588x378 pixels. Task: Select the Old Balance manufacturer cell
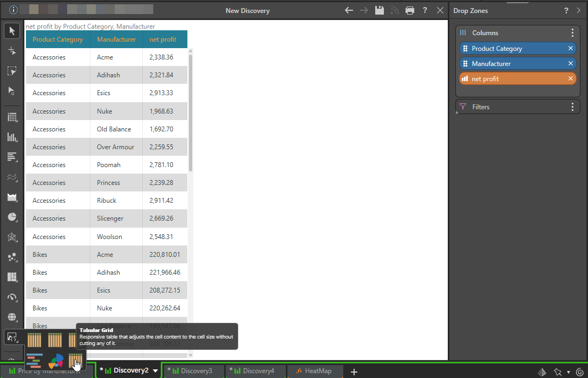116,129
